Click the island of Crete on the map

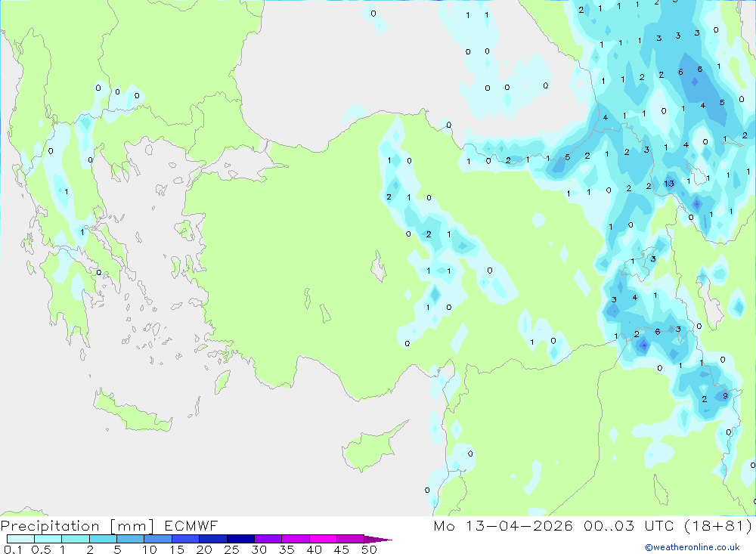[x=132, y=412]
